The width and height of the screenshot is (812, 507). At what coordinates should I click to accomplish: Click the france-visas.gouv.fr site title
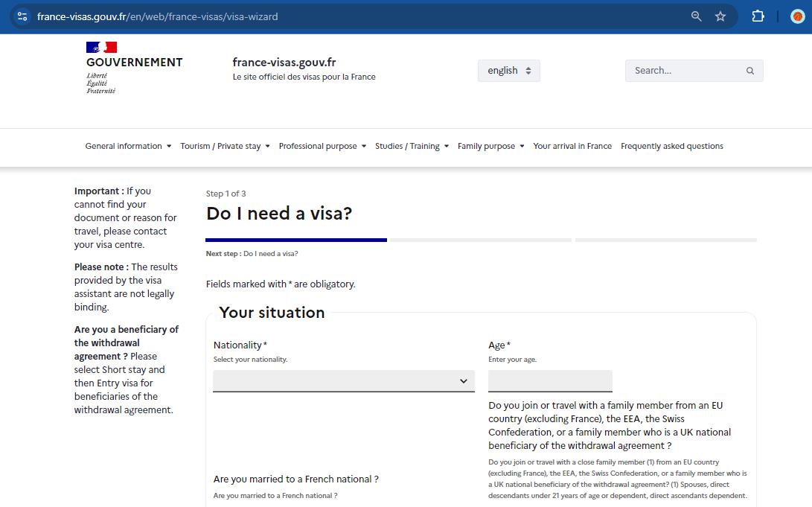pyautogui.click(x=284, y=63)
